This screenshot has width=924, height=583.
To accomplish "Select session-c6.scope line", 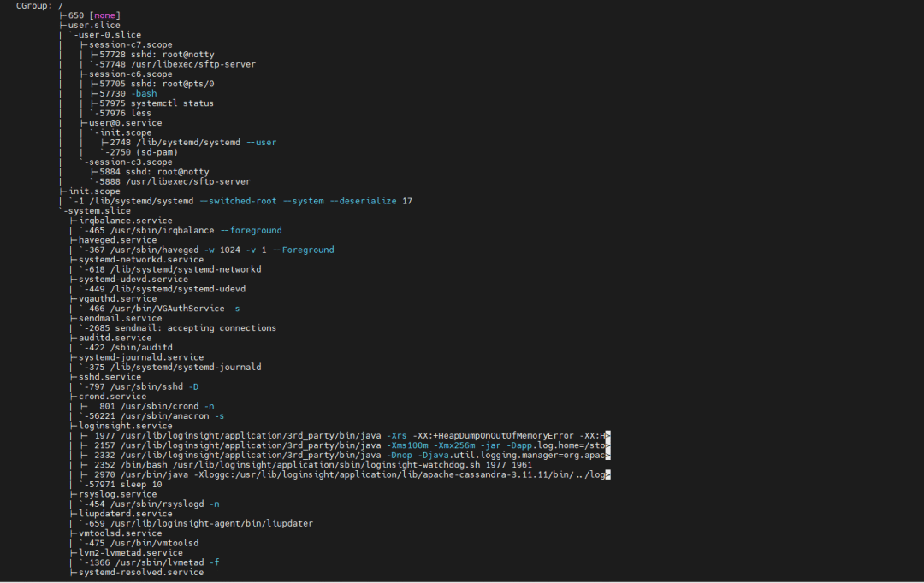I will [131, 74].
